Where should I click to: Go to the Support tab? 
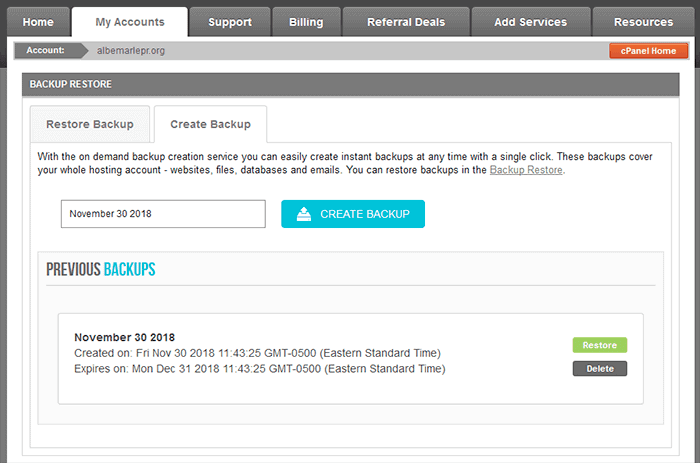[x=230, y=22]
